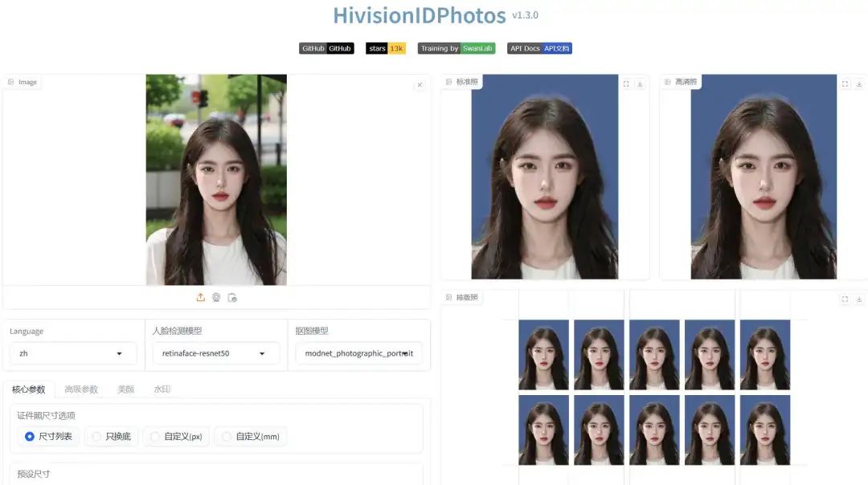Screen dimensions: 868x485
Task: Expand the 标准照 image to fullscreen
Action: point(626,84)
